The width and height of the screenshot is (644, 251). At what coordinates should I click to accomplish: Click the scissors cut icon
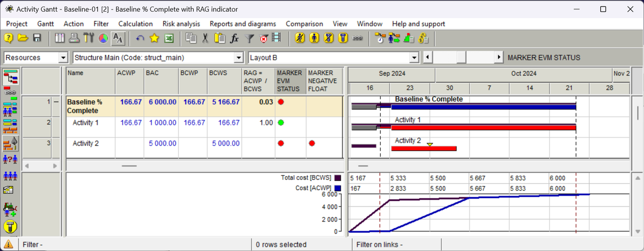(205, 38)
